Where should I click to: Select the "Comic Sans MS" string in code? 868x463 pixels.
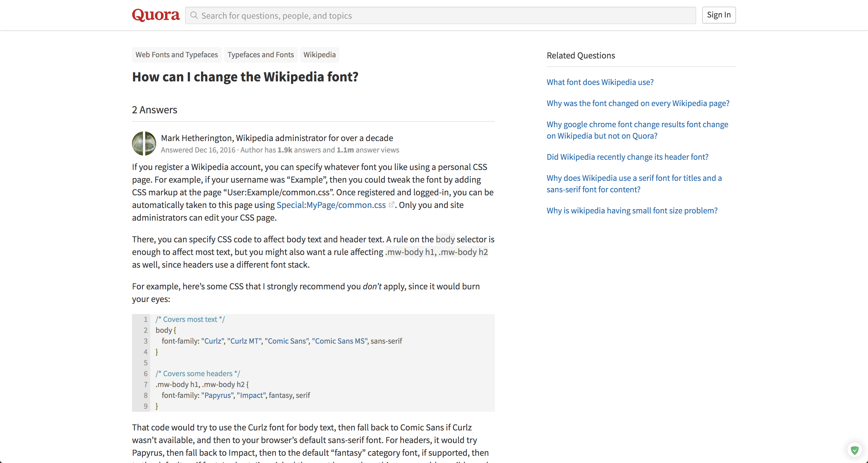[340, 341]
